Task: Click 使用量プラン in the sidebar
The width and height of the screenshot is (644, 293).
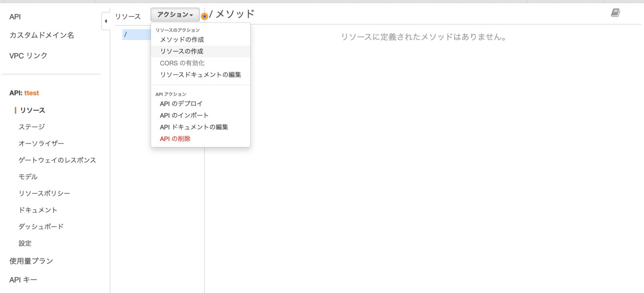Action: pyautogui.click(x=31, y=260)
